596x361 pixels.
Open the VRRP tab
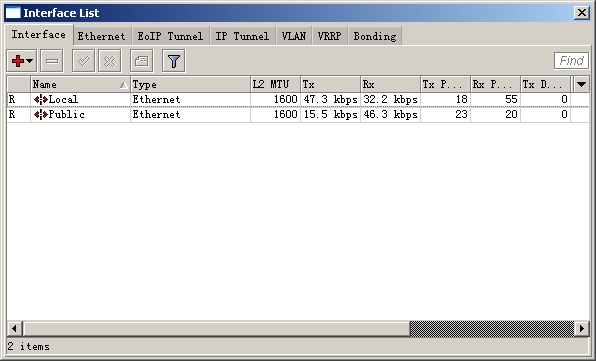330,36
